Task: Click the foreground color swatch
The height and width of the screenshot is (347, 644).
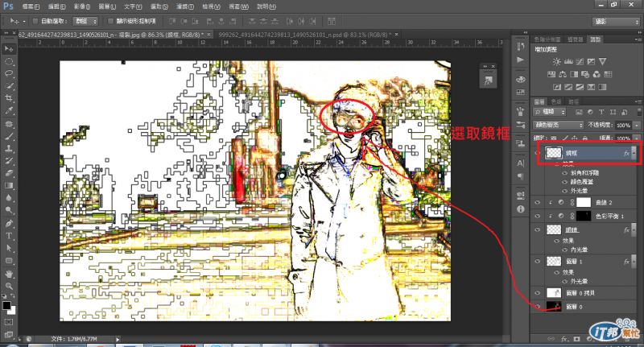Action: coord(6,305)
